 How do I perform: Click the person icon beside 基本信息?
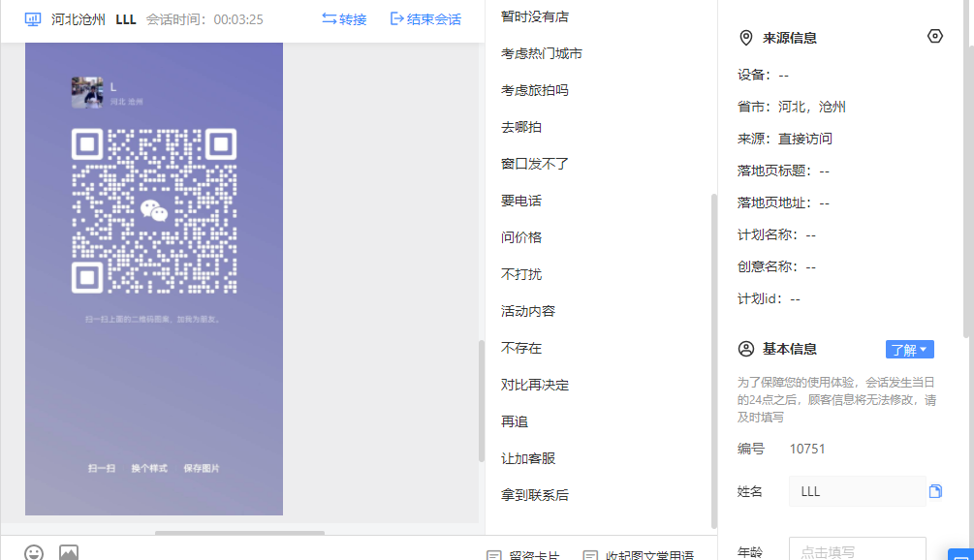pyautogui.click(x=746, y=349)
